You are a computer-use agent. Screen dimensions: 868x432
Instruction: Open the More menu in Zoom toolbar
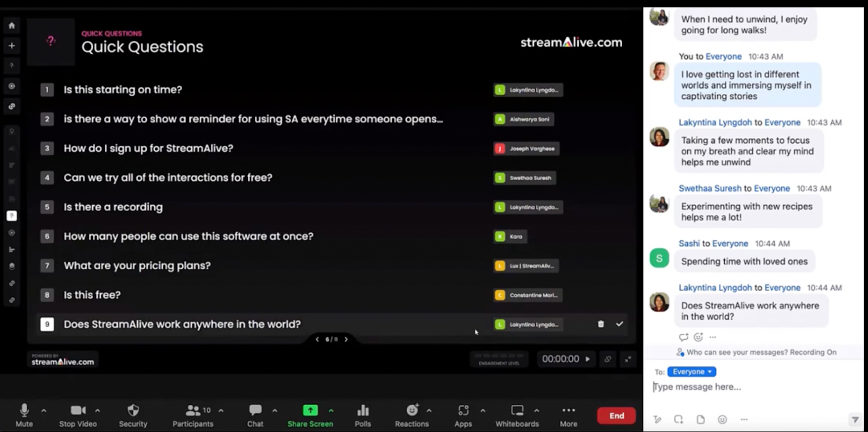[x=569, y=415]
